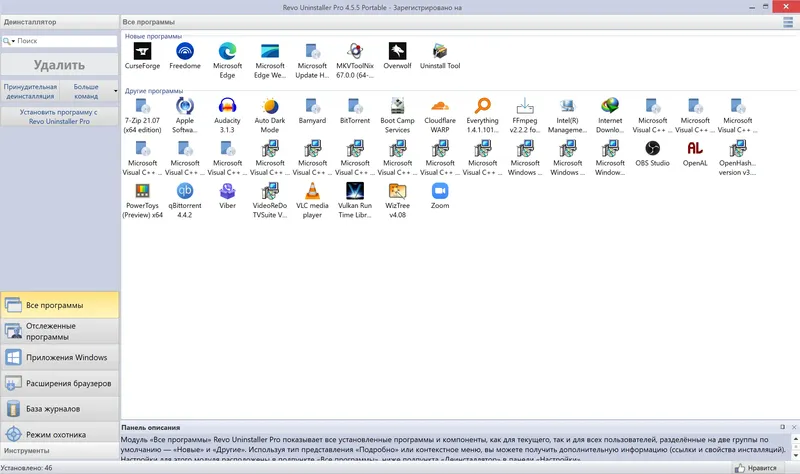Select the OBS Studio icon

point(653,148)
